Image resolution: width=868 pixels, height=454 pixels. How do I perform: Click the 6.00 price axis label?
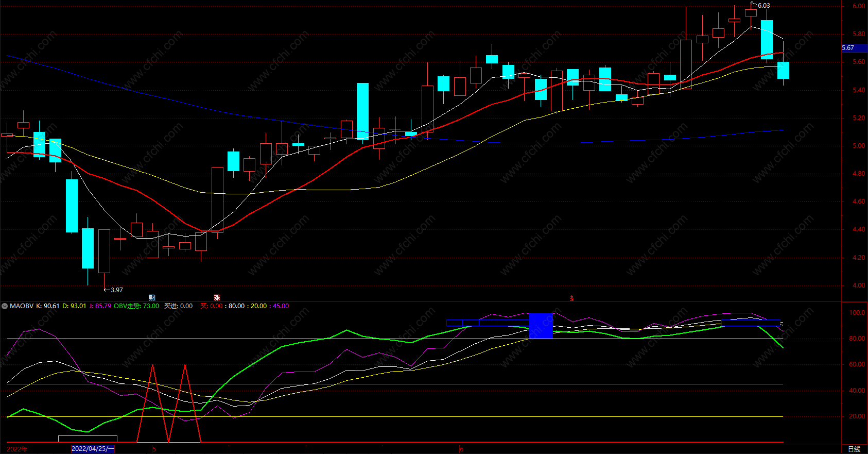859,6
